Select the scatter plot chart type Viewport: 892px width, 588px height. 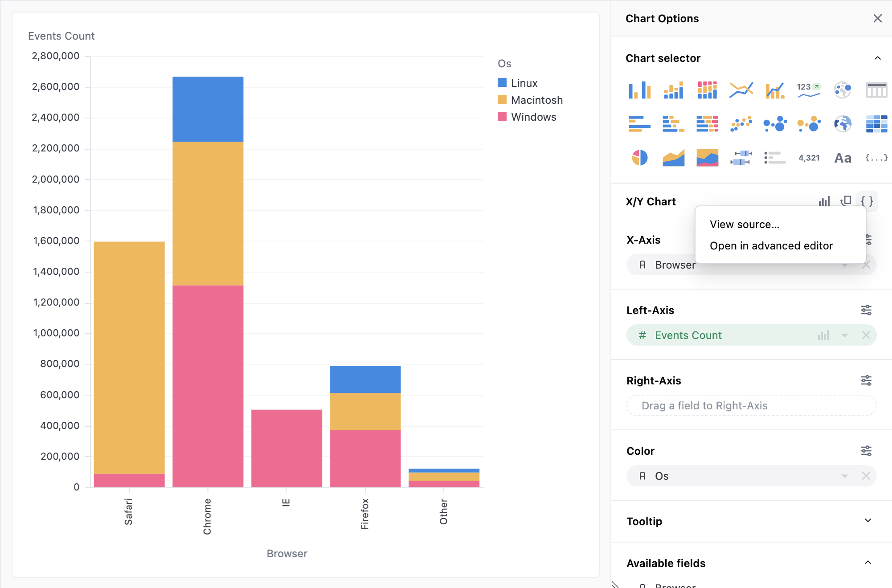[x=741, y=124]
